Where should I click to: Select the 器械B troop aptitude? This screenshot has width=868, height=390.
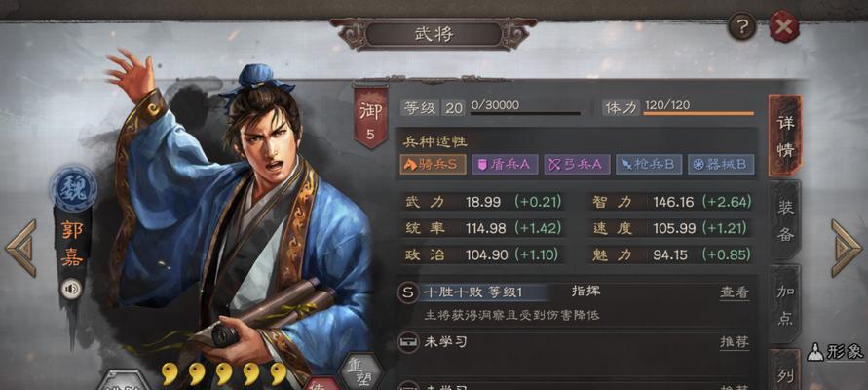click(x=721, y=165)
